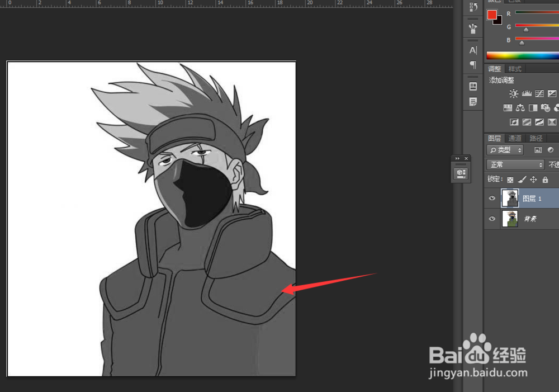Screen dimensions: 559x392
Task: Add an Exposure adjustment
Action: (x=552, y=93)
